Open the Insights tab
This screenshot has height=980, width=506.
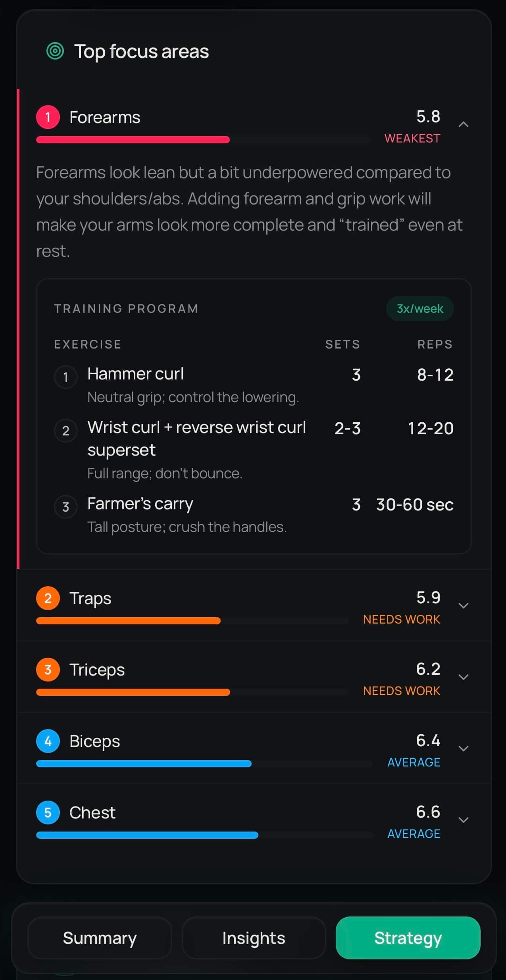tap(254, 938)
